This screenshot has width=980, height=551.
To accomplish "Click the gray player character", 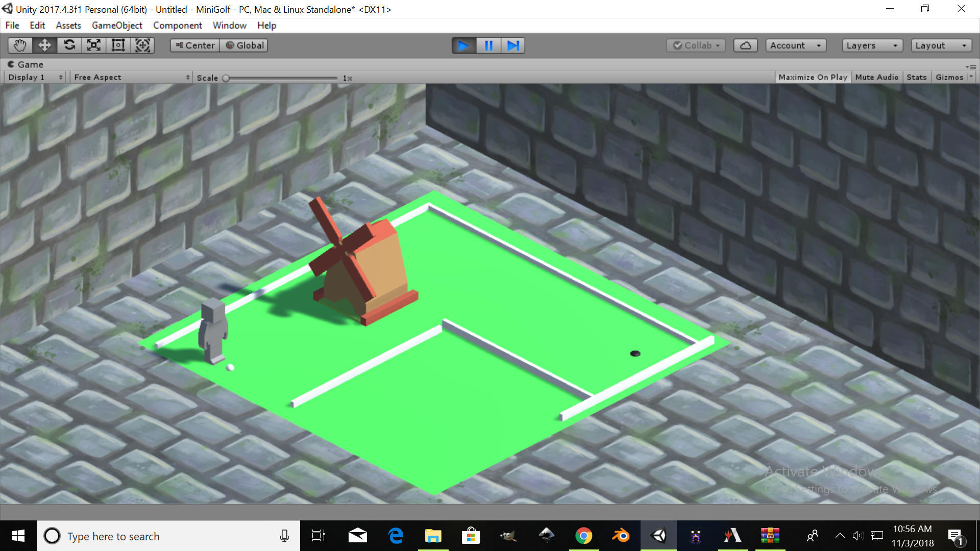I will point(213,332).
